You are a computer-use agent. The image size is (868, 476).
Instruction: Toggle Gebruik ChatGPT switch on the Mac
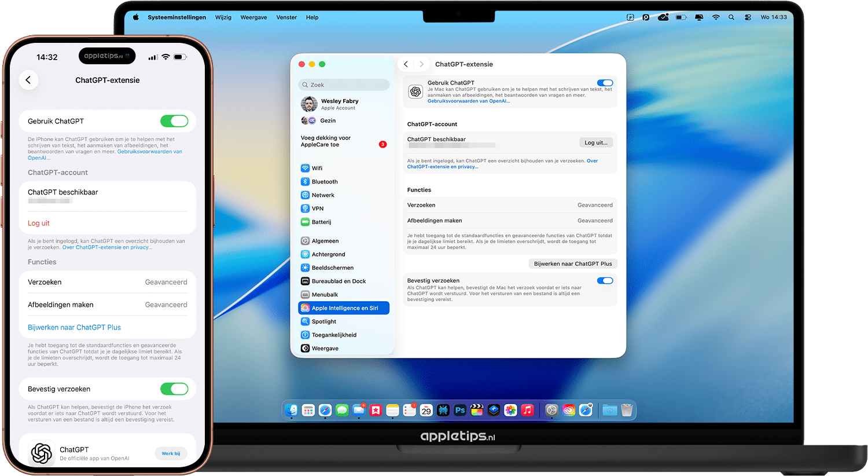[x=605, y=83]
